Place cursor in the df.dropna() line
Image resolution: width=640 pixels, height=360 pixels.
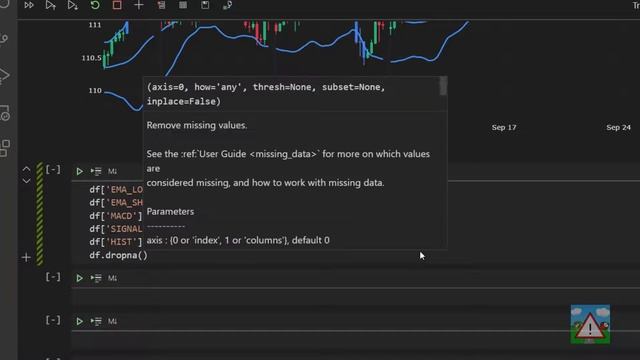[x=118, y=256]
